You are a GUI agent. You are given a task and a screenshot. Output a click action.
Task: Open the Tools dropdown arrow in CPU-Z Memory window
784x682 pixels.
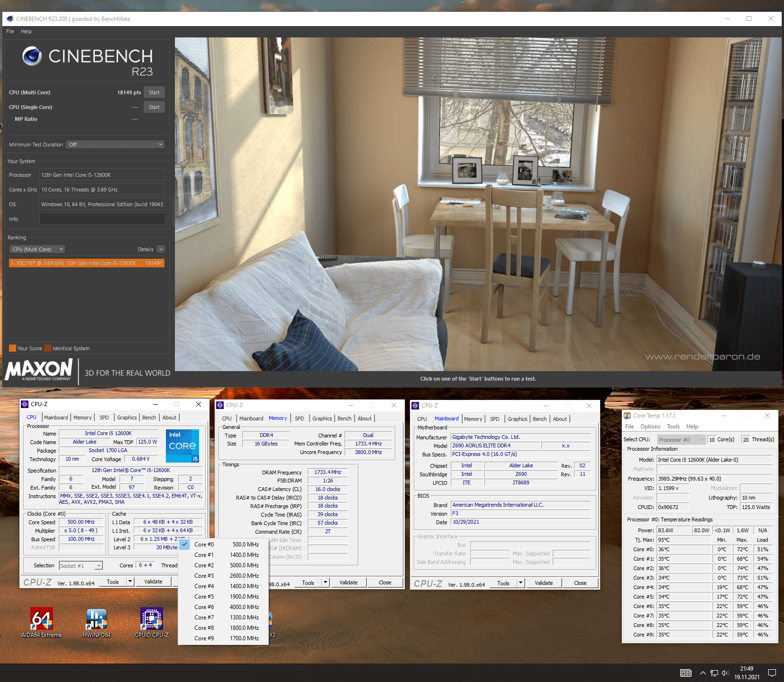[325, 582]
